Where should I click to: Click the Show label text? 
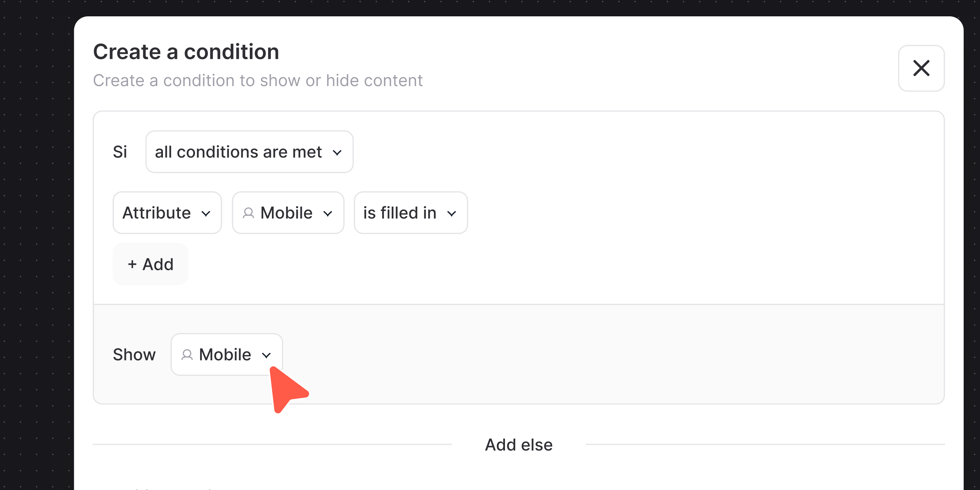click(x=134, y=355)
